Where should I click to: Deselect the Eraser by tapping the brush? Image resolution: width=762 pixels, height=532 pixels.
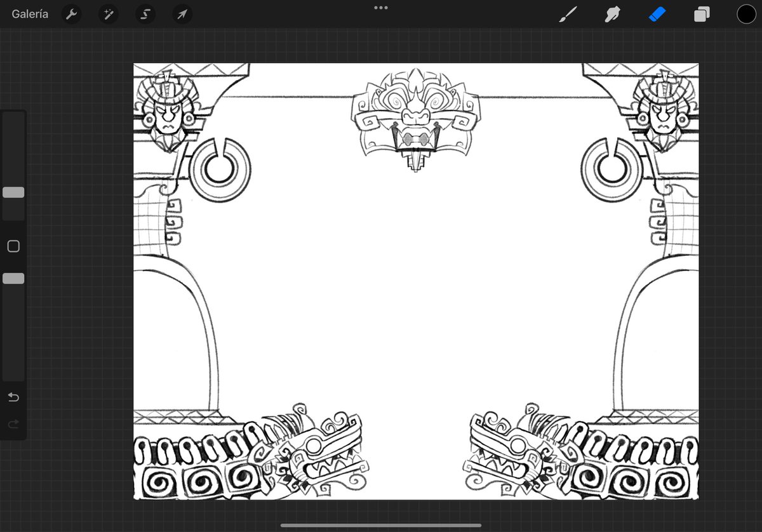(x=567, y=13)
